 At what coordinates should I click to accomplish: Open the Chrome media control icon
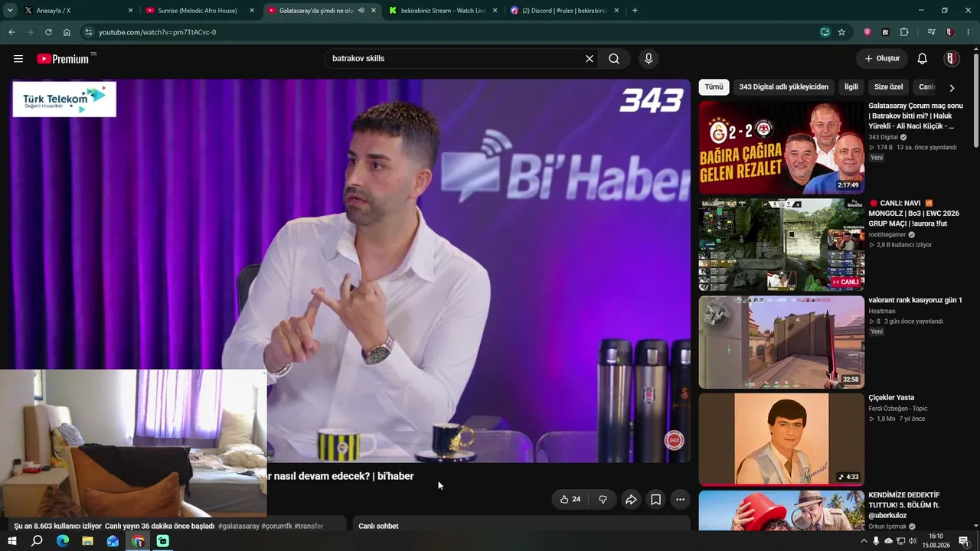tap(931, 32)
